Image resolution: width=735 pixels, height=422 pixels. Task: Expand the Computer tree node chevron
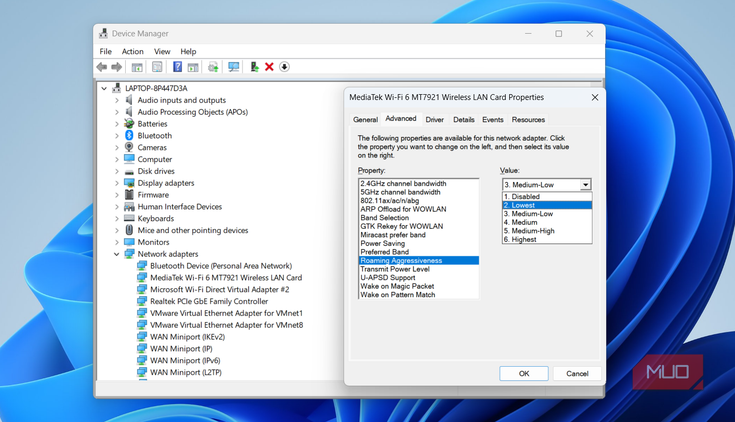point(117,159)
